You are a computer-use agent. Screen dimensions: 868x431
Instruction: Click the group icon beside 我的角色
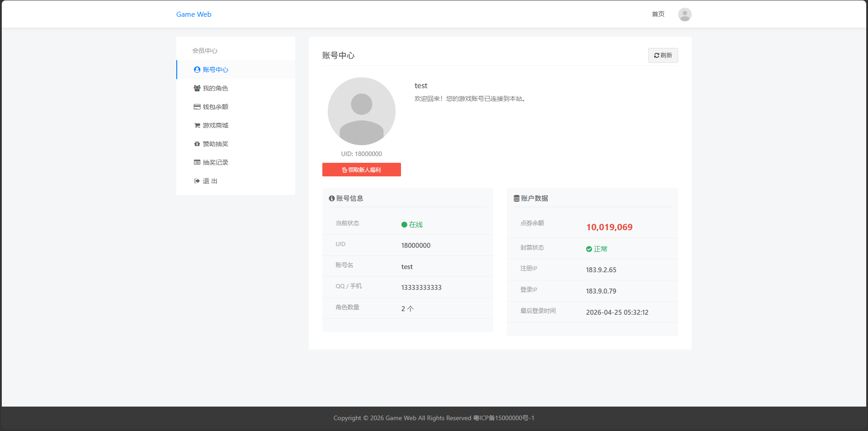[x=197, y=88]
